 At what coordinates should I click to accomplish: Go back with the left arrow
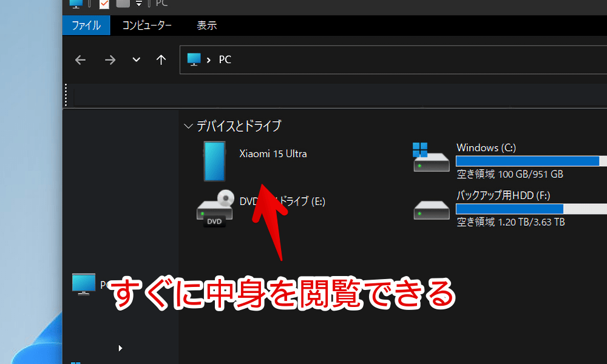[80, 60]
